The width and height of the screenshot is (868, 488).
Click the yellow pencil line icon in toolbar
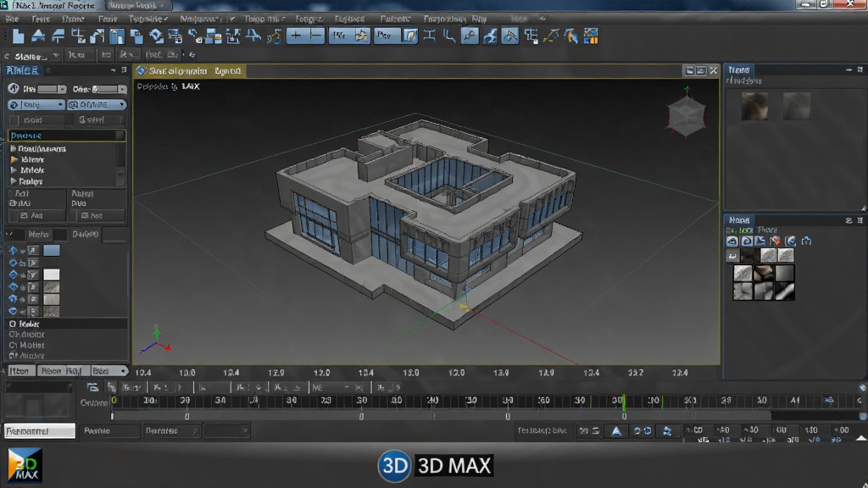pyautogui.click(x=551, y=36)
